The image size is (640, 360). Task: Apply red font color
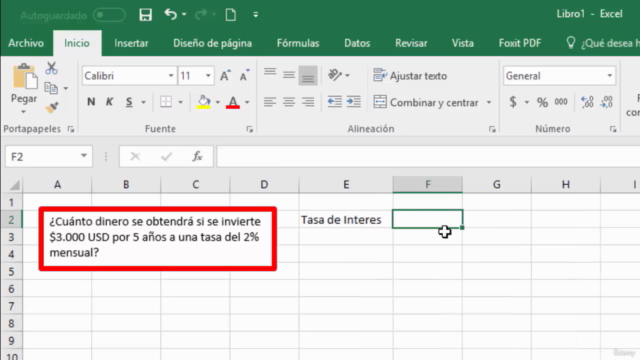click(x=233, y=102)
